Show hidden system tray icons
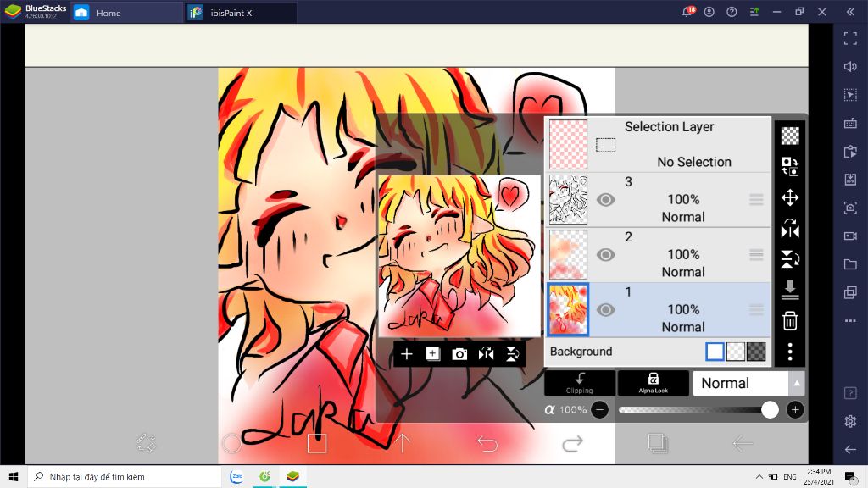868x488 pixels. 759,476
